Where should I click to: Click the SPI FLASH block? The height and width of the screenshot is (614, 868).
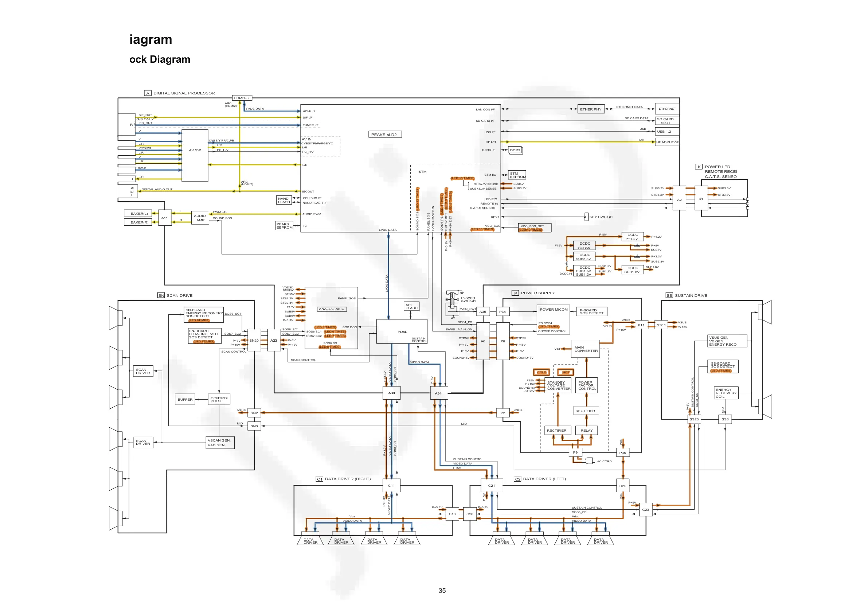click(411, 306)
